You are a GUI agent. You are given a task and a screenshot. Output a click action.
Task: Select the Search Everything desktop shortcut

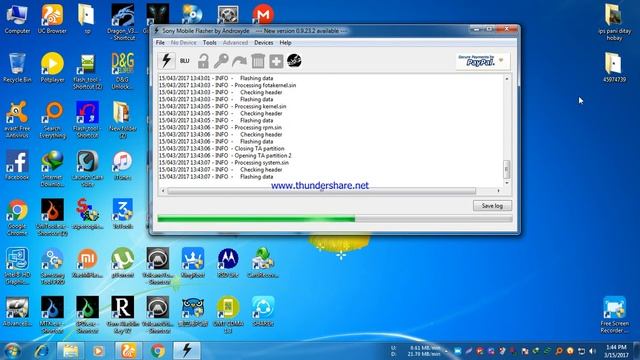click(53, 120)
